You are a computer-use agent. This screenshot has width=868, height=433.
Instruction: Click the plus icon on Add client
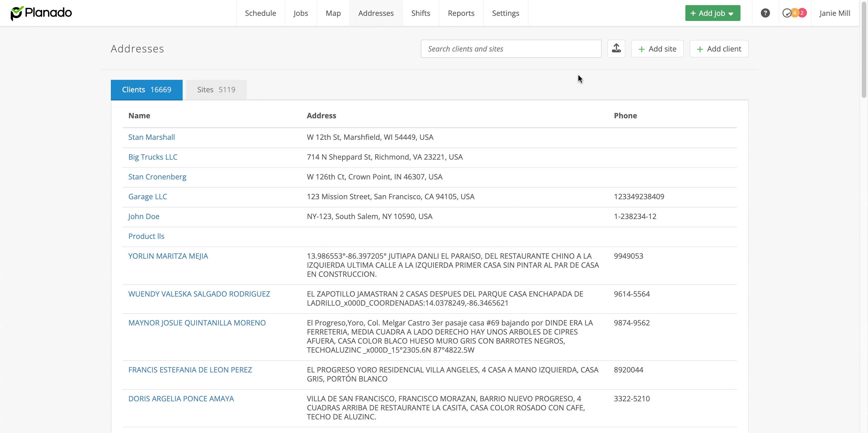pyautogui.click(x=700, y=49)
